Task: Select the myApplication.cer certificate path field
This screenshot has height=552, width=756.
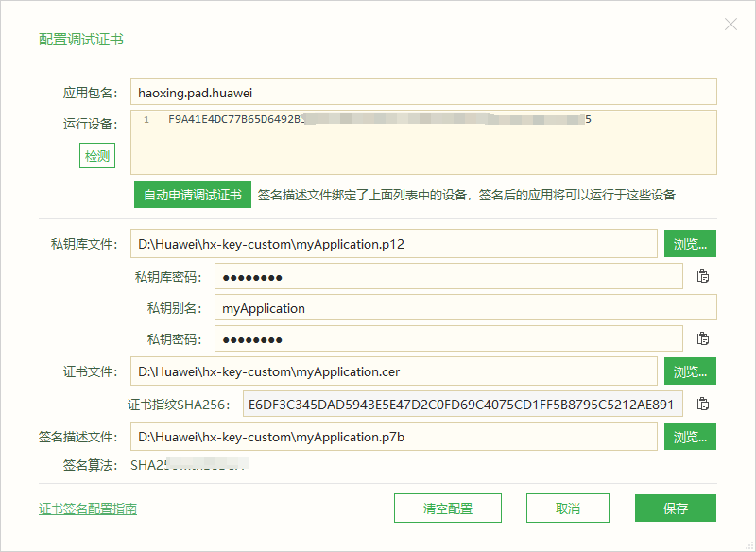Action: (397, 371)
